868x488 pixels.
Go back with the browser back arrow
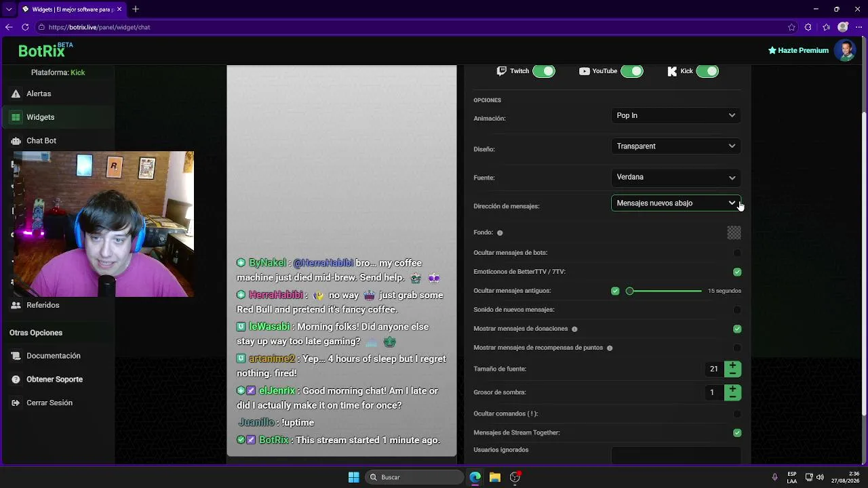9,27
